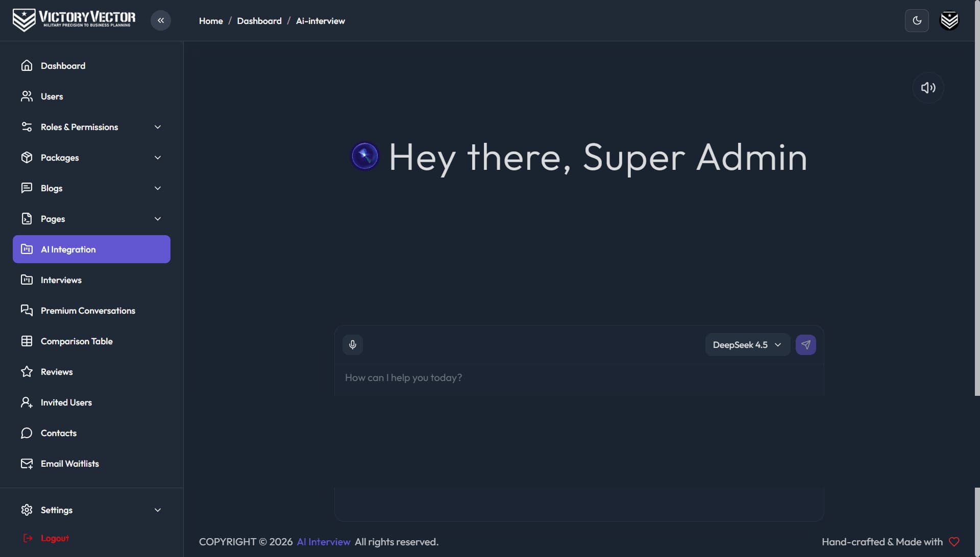Click the Settings gear icon

(27, 510)
